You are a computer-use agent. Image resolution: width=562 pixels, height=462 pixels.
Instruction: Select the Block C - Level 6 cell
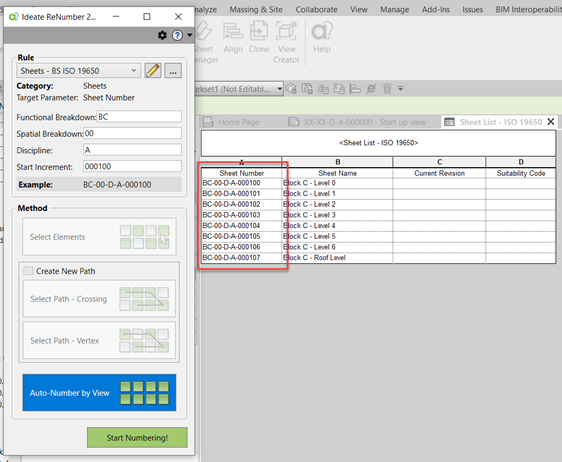pyautogui.click(x=337, y=247)
